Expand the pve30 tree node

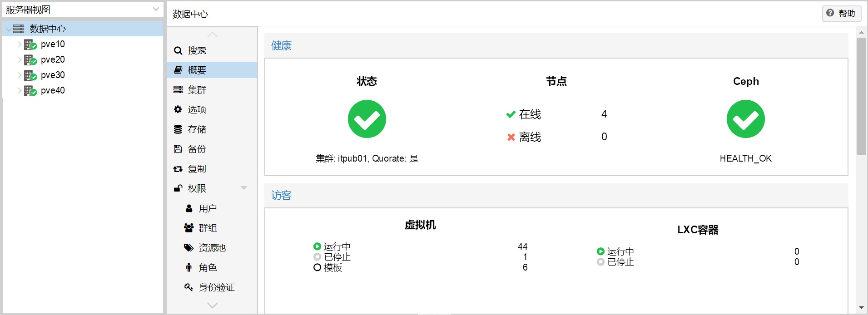click(20, 75)
